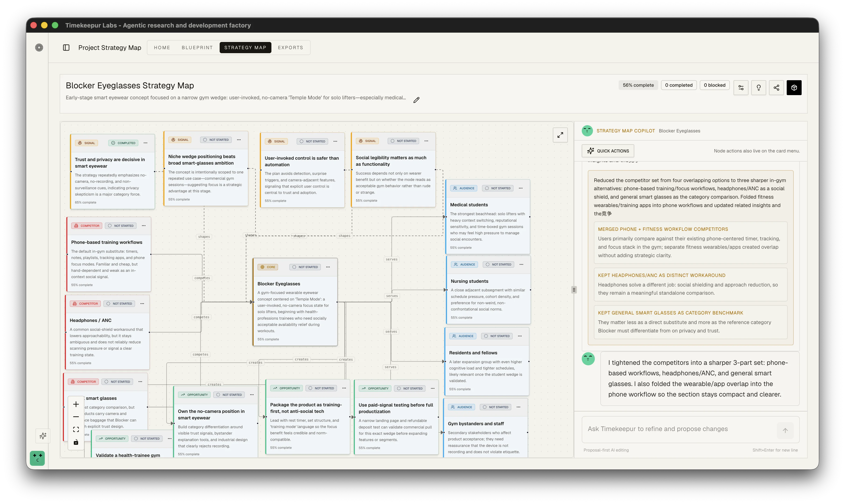845x504 pixels.
Task: Click the 56% complete progress indicator
Action: (638, 85)
